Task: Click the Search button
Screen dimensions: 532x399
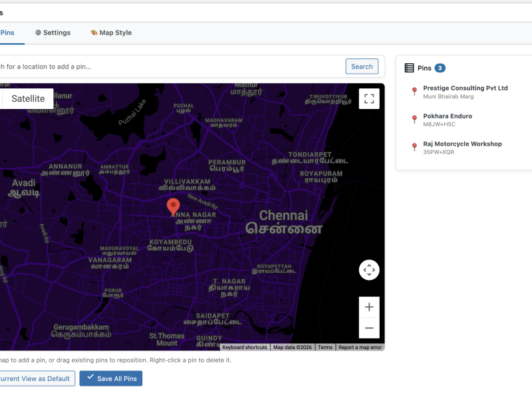Action: 361,66
